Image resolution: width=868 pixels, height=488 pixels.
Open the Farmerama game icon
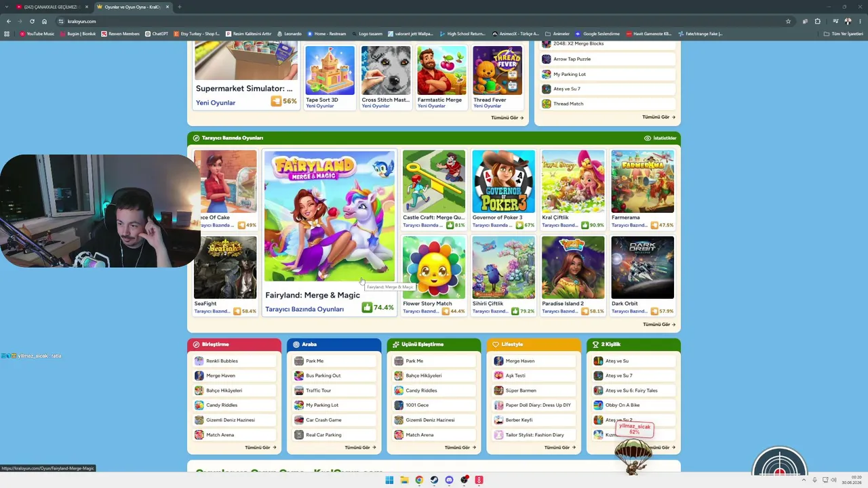pos(642,182)
